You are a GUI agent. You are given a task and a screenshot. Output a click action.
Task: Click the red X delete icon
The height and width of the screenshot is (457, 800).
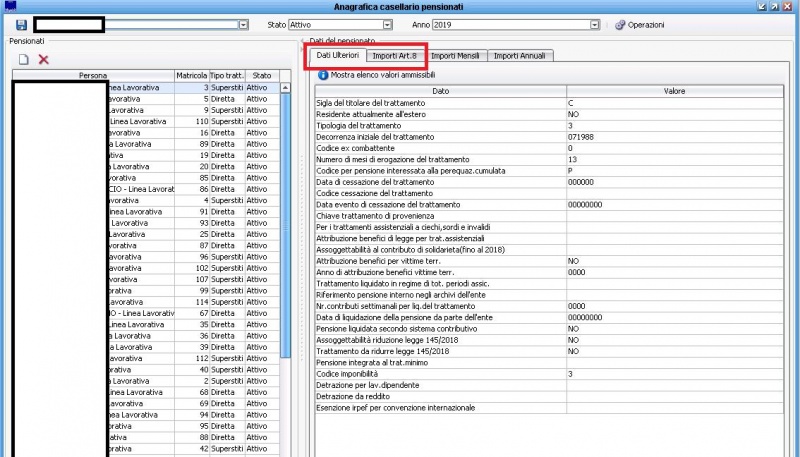[x=43, y=60]
